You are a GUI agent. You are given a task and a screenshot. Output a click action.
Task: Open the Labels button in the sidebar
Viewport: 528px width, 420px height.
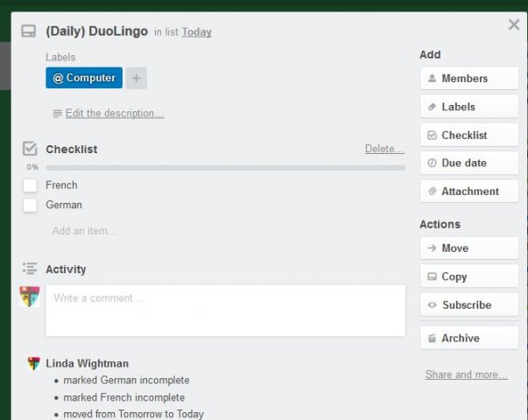tap(469, 107)
